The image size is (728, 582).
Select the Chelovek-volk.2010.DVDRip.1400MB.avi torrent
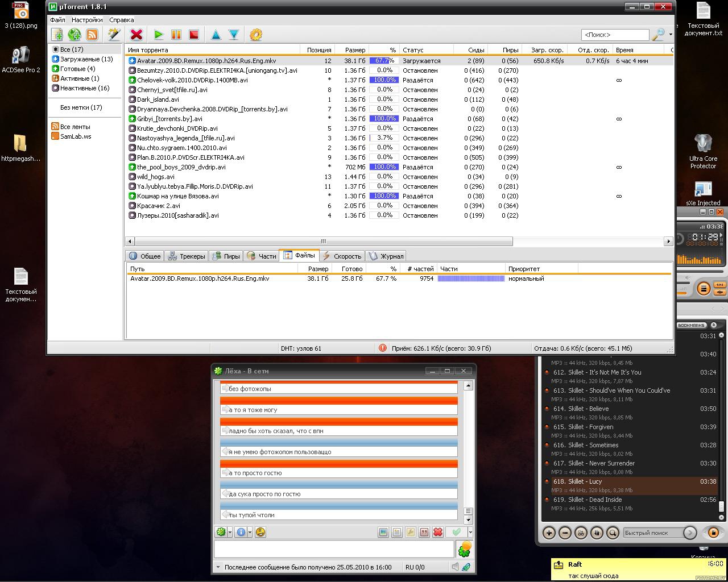192,80
